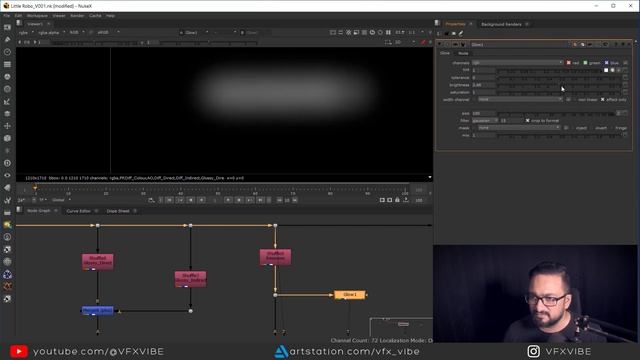Open the Keyer nodes toolbar icon
Screen dimensions: 640x360
[x=7, y=101]
